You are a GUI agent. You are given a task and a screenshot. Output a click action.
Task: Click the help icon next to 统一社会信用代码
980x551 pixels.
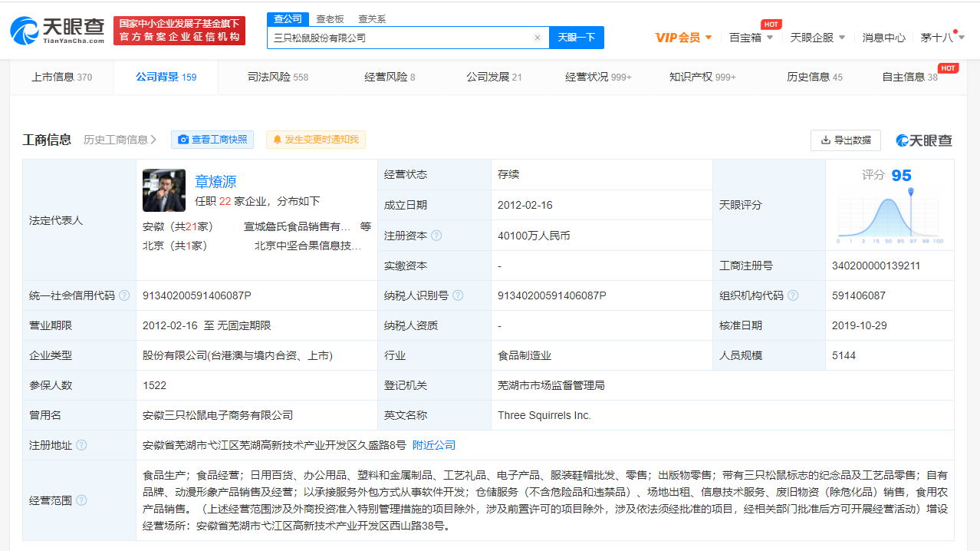[125, 295]
